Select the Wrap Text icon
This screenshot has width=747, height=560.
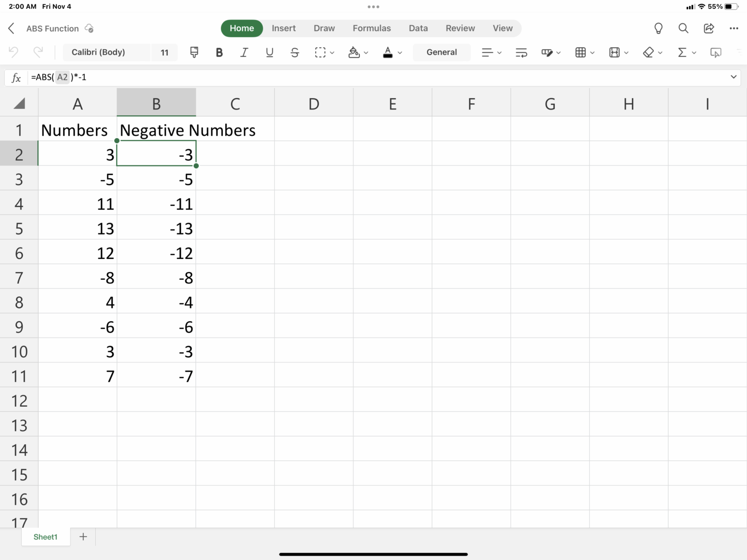[x=521, y=52]
